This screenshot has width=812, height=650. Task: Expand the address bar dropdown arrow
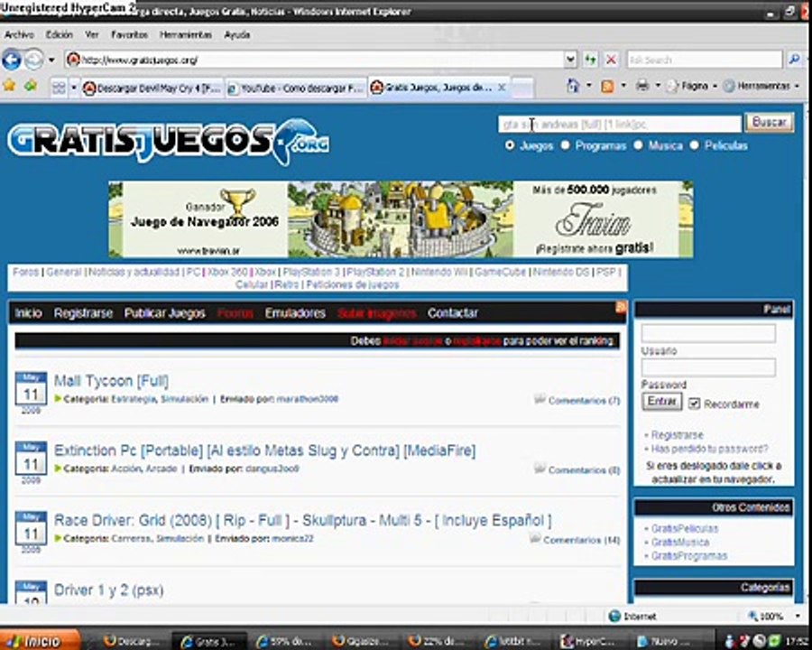click(x=570, y=60)
